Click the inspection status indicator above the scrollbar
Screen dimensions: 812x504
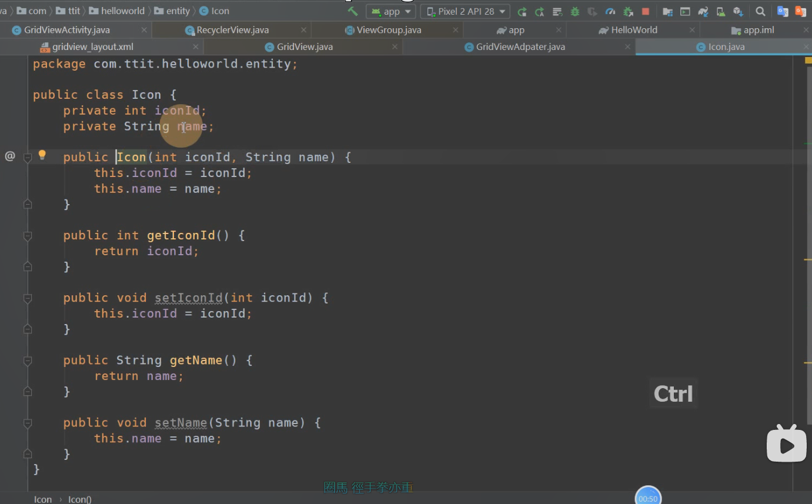[807, 60]
